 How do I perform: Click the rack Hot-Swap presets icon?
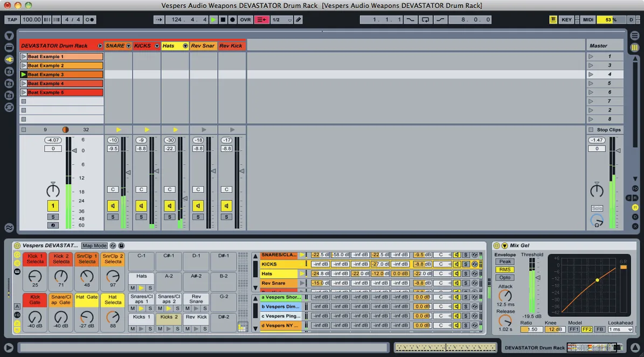[113, 246]
